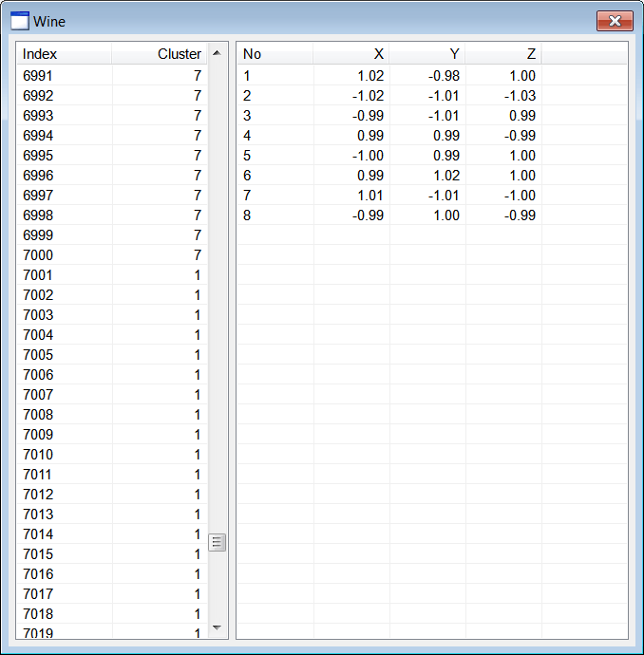Select row with index 6998
Image resolution: width=644 pixels, height=655 pixels.
point(112,215)
